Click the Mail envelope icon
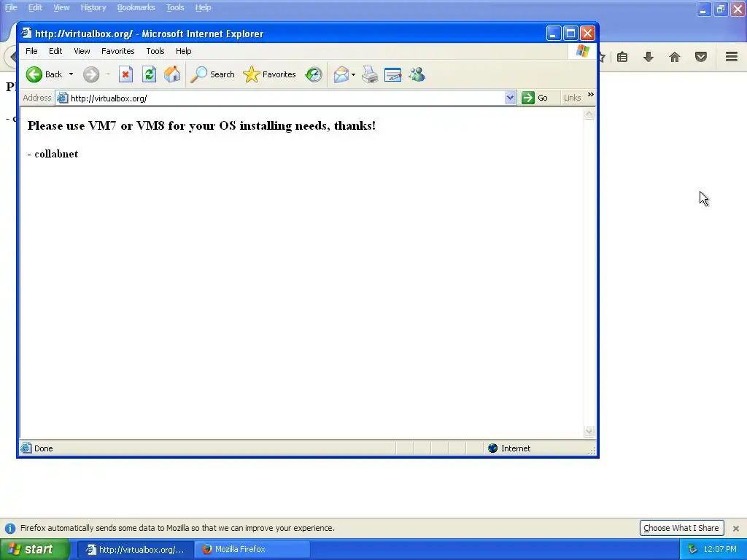747x560 pixels. (x=341, y=74)
